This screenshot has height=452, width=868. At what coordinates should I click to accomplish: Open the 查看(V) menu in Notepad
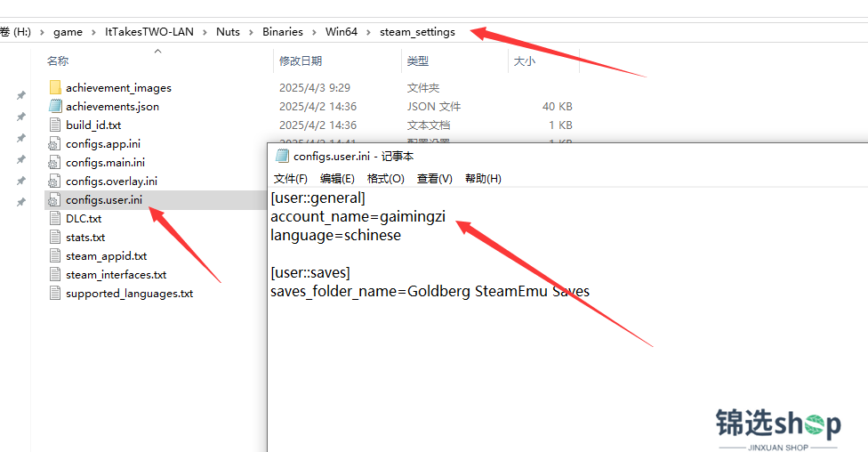coord(435,178)
